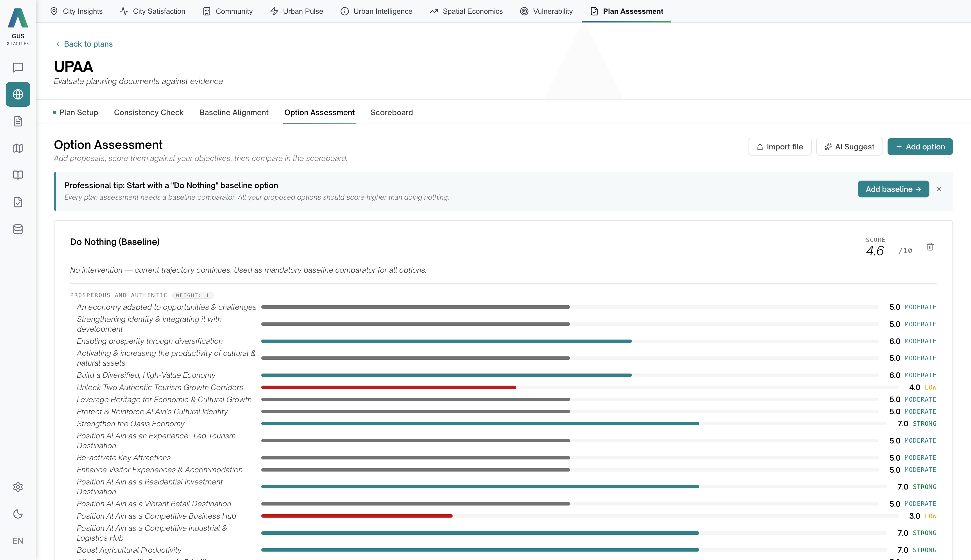Open the chat icon in sidebar

click(18, 67)
